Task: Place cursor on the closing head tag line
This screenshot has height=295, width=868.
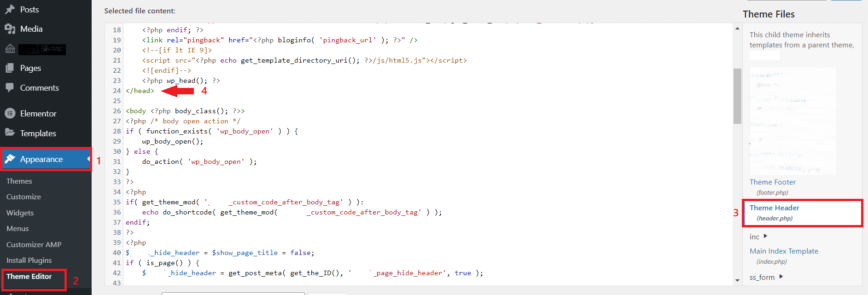Action: [x=140, y=91]
